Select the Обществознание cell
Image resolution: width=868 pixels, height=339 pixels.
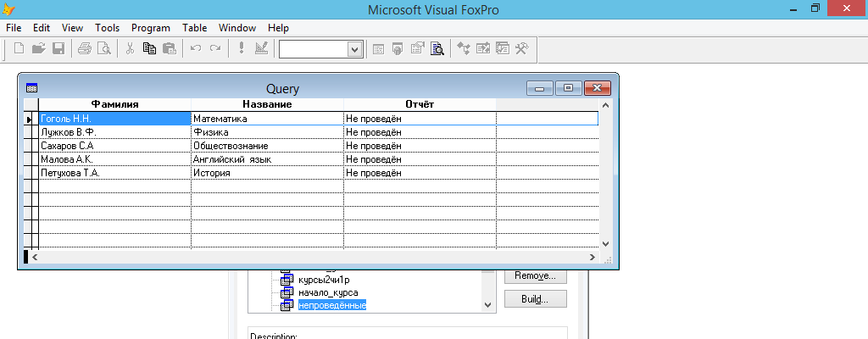267,146
